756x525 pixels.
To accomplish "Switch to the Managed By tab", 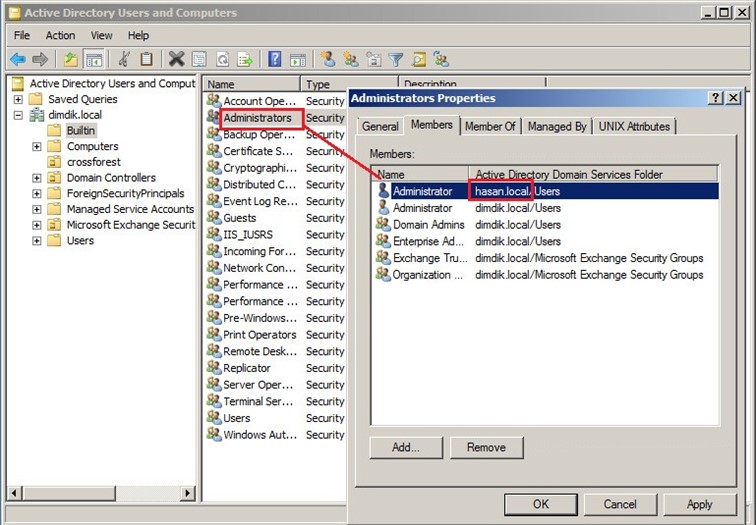I will tap(557, 126).
